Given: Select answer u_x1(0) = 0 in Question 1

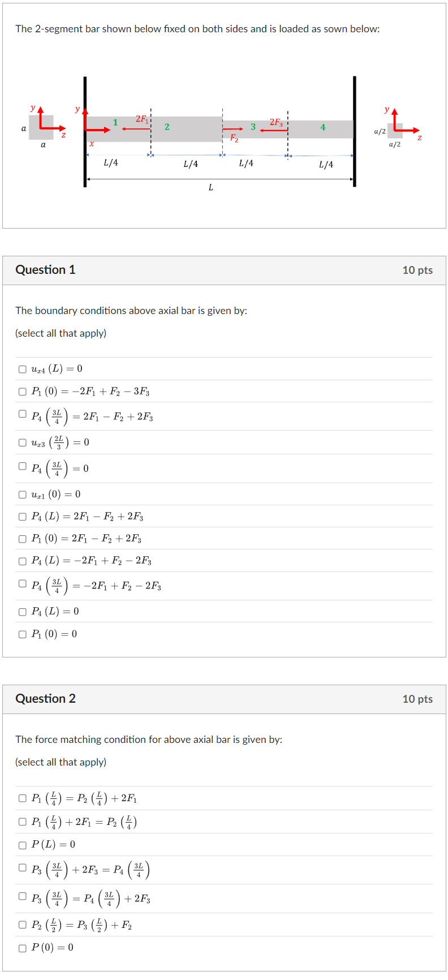Looking at the screenshot, I should click(22, 493).
